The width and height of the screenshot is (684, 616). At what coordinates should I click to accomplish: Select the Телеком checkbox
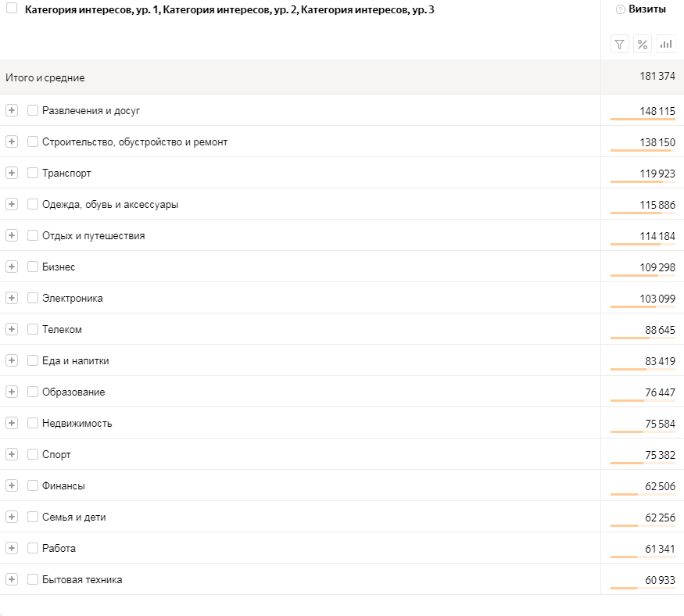pyautogui.click(x=33, y=329)
